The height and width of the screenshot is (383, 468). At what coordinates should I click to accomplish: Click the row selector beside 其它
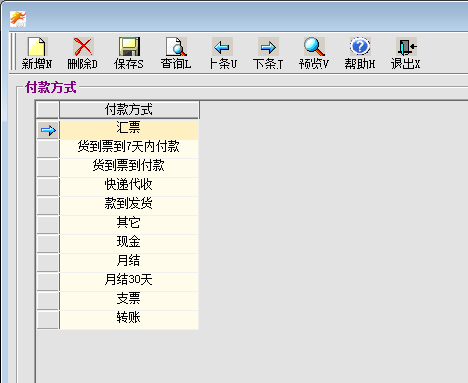[x=48, y=225]
